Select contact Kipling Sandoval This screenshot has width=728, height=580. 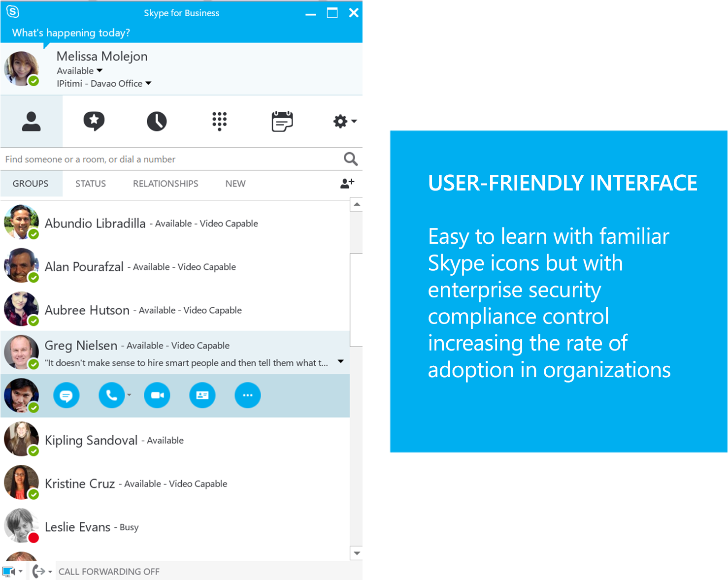point(175,439)
